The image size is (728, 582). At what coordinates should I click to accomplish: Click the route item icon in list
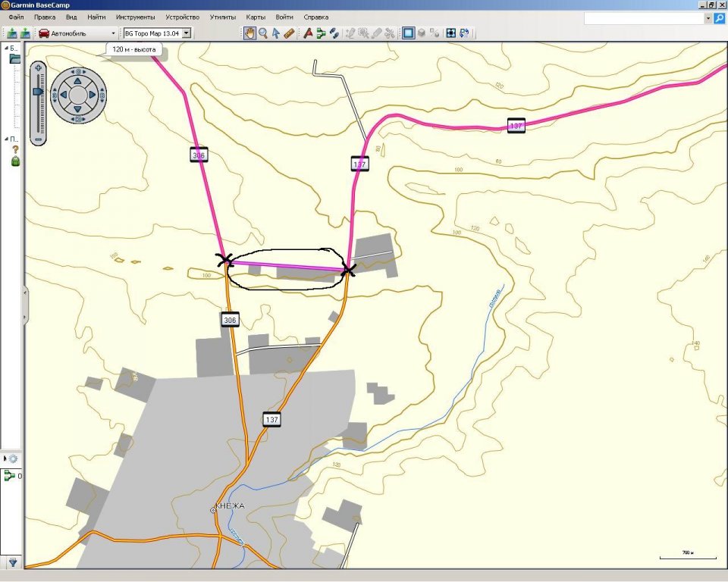(9, 476)
